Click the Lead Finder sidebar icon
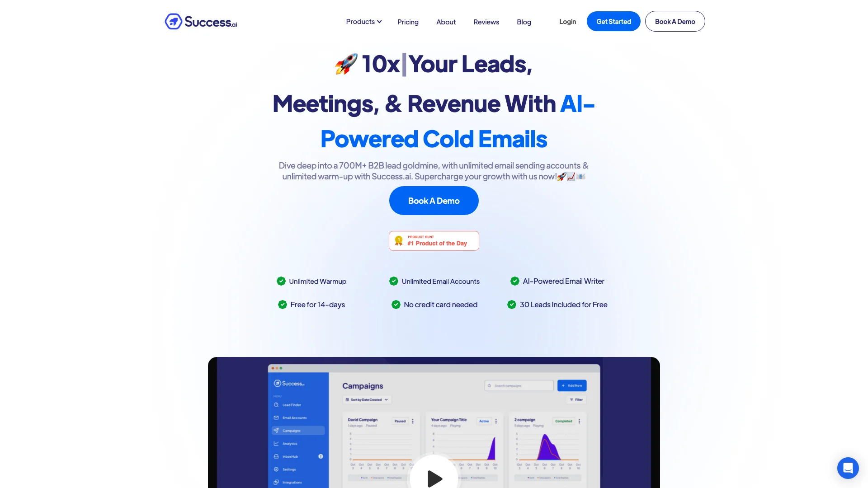 (277, 405)
